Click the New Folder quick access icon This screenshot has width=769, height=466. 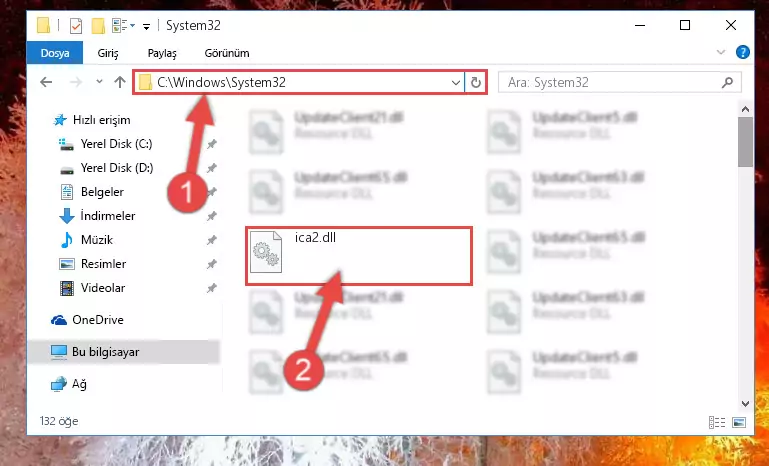click(x=98, y=26)
